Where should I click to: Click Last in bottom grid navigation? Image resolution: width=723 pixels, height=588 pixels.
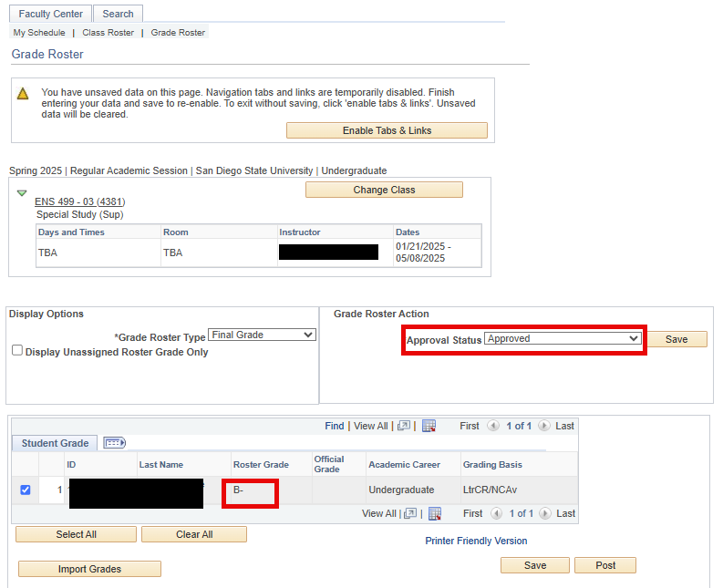[566, 513]
